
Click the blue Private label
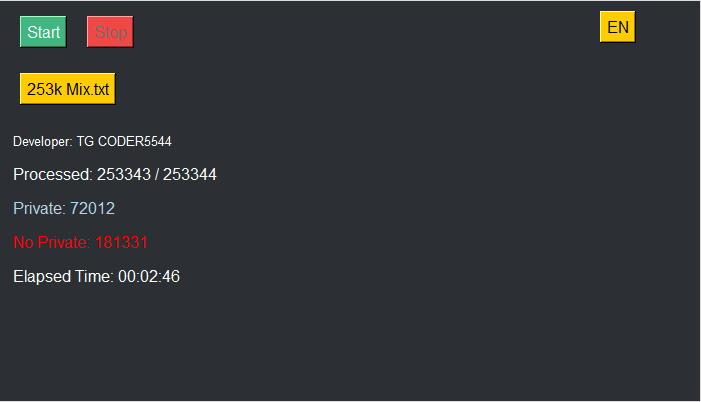(38, 209)
